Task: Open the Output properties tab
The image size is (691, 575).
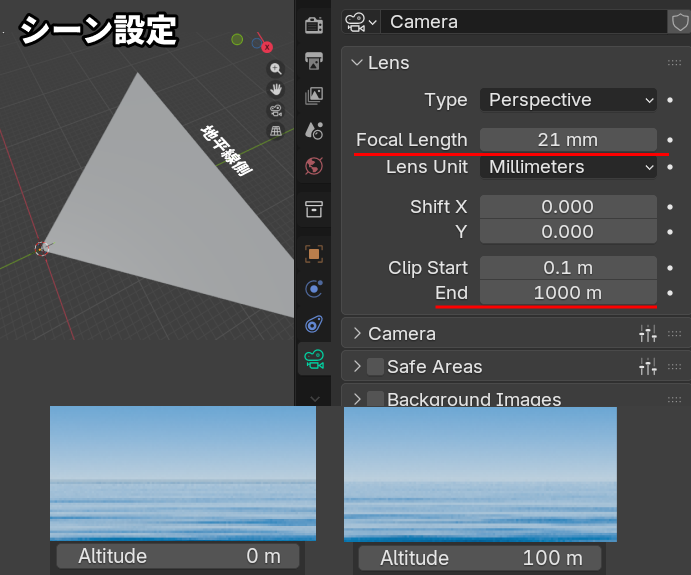Action: pyautogui.click(x=314, y=60)
